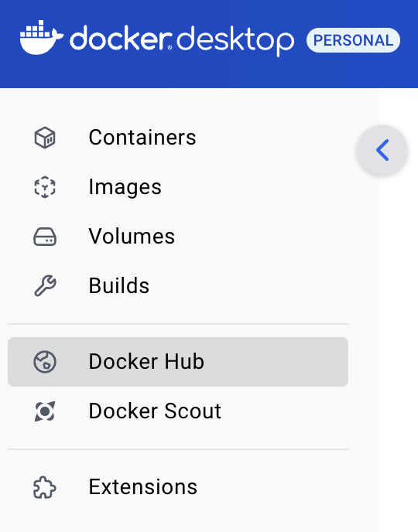Image resolution: width=418 pixels, height=532 pixels.
Task: Click the PERSONAL plan badge
Action: click(x=353, y=40)
